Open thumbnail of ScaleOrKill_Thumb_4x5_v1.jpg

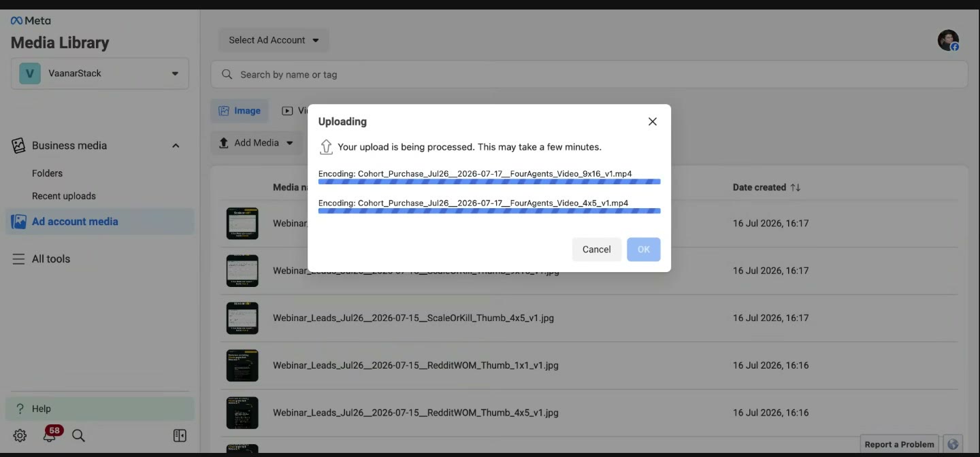click(242, 318)
